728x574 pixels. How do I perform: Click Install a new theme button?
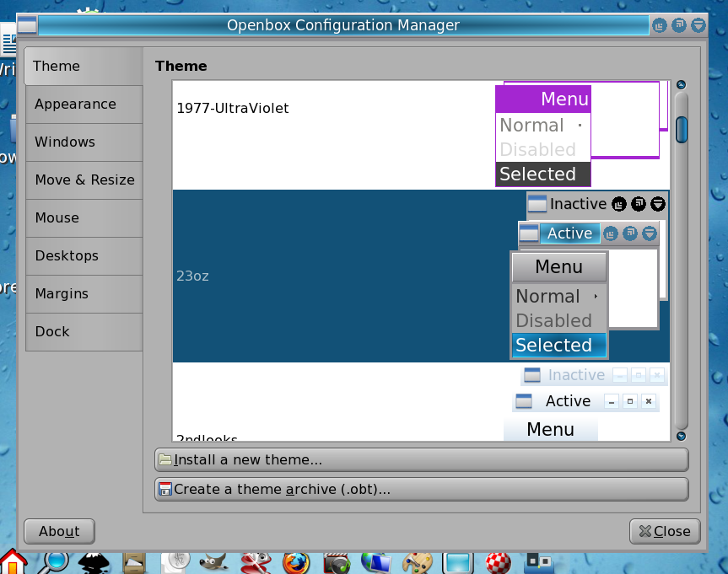pos(421,460)
